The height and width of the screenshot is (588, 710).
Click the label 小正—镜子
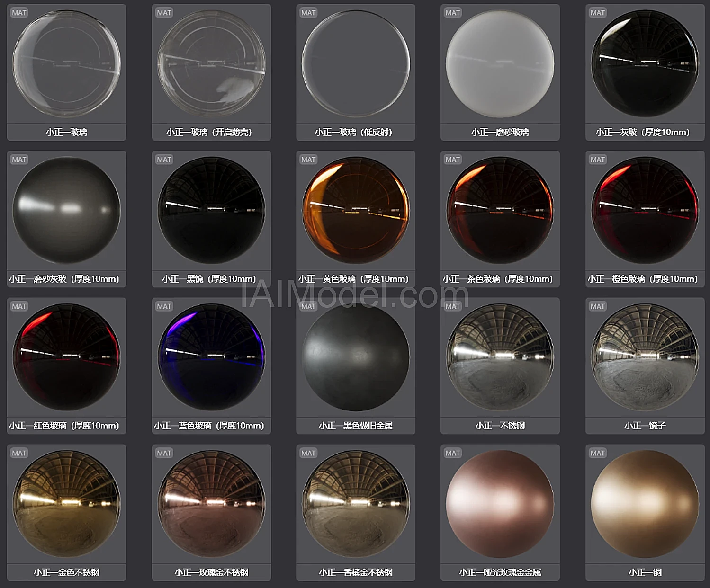click(645, 426)
